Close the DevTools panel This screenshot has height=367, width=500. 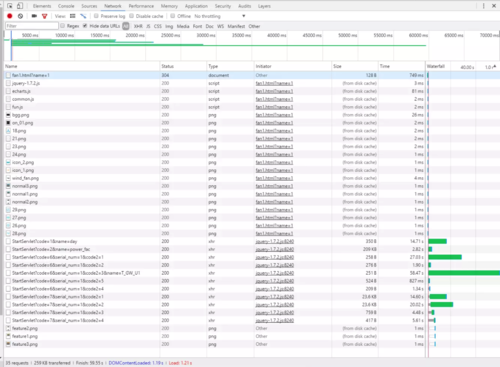tap(494, 6)
